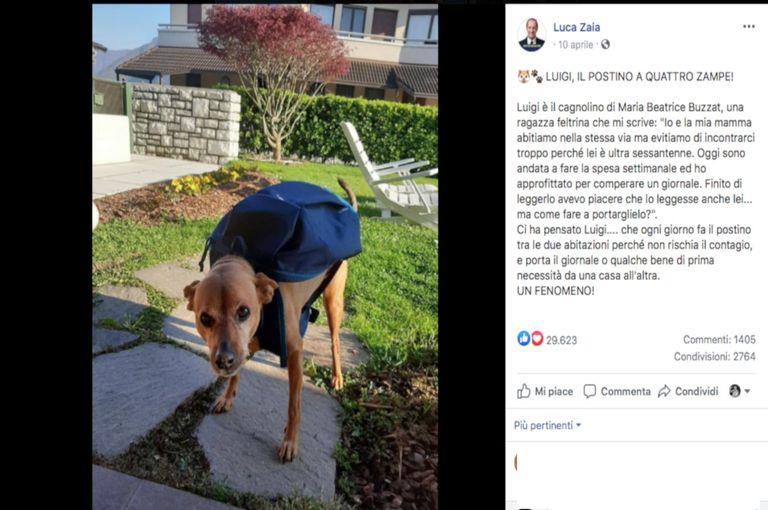This screenshot has height=510, width=768.
Task: Click the thumbs-up Mi piace icon
Action: tap(524, 391)
